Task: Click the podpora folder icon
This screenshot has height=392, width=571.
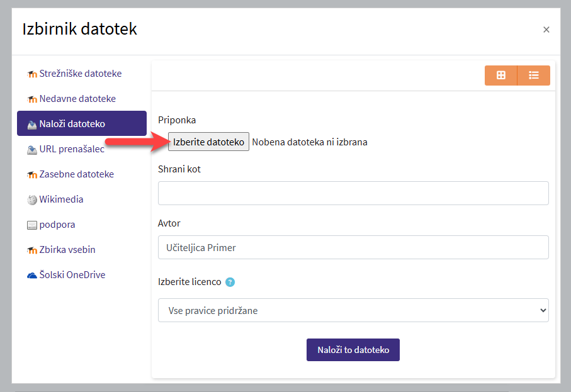Action: [x=32, y=225]
